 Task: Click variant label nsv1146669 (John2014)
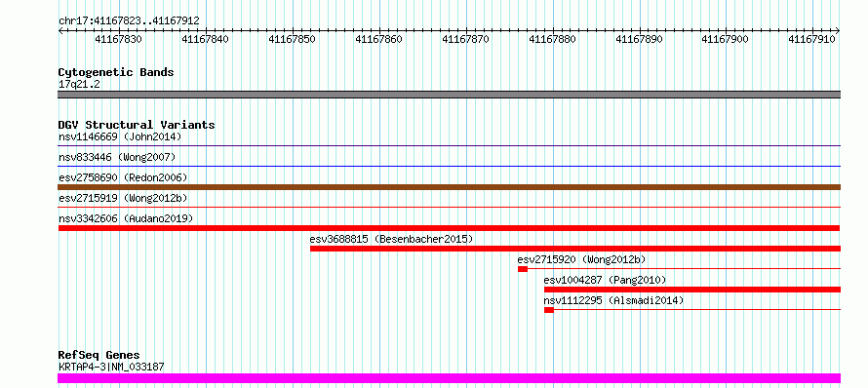tap(120, 136)
